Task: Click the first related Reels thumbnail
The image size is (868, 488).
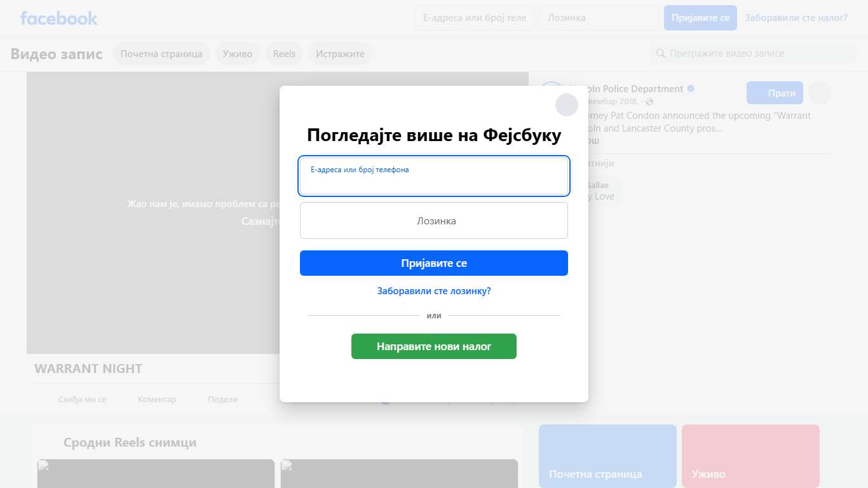Action: pyautogui.click(x=156, y=473)
